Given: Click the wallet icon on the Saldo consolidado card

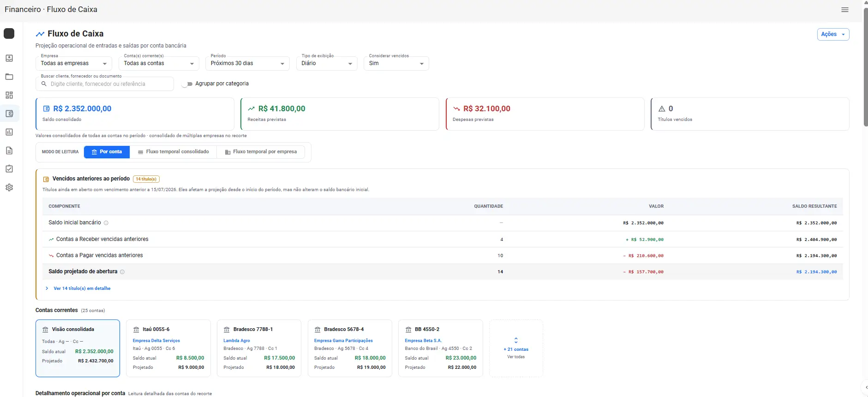Looking at the screenshot, I should (46, 109).
